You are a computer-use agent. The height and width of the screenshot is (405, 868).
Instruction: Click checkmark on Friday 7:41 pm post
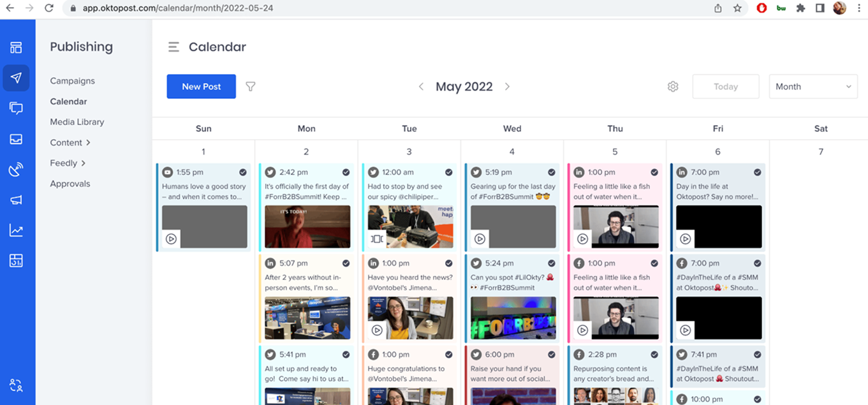(758, 355)
